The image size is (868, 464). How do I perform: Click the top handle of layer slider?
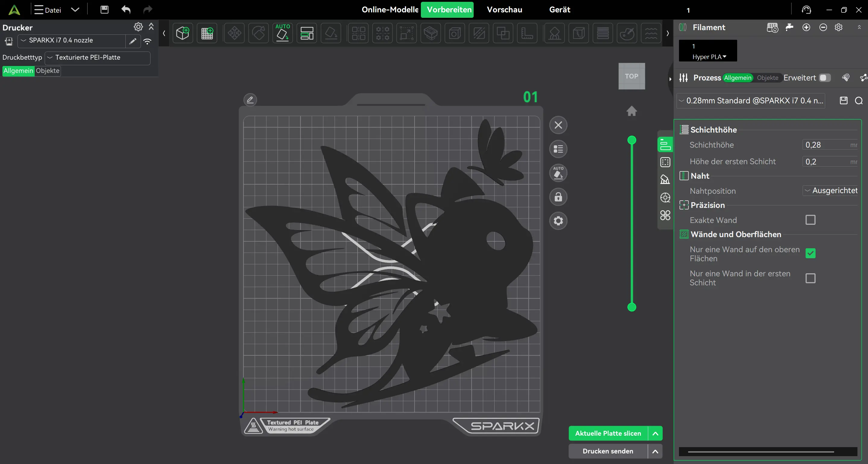632,140
